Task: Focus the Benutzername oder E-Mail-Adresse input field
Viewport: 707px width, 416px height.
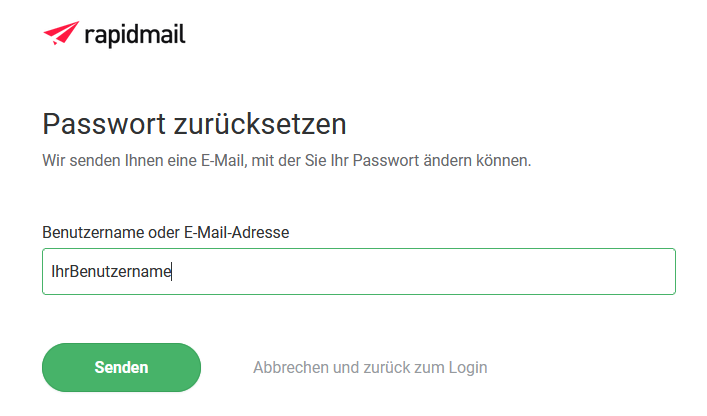Action: point(359,271)
